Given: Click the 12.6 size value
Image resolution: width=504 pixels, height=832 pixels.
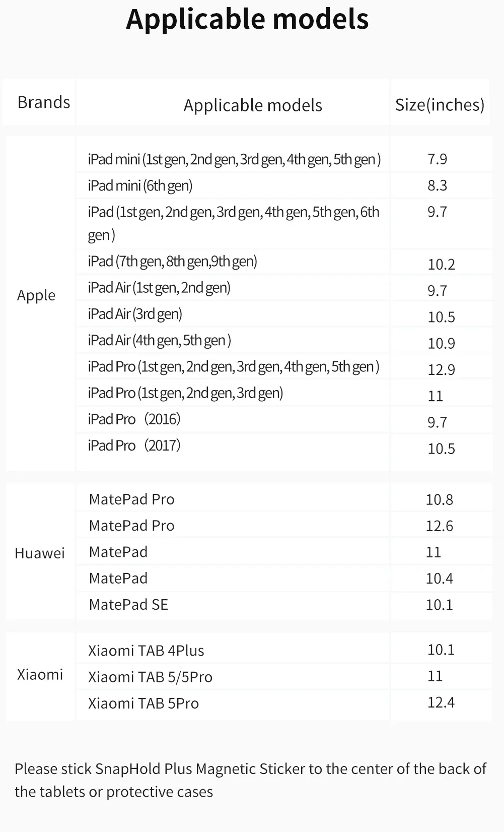Looking at the screenshot, I should tap(439, 526).
